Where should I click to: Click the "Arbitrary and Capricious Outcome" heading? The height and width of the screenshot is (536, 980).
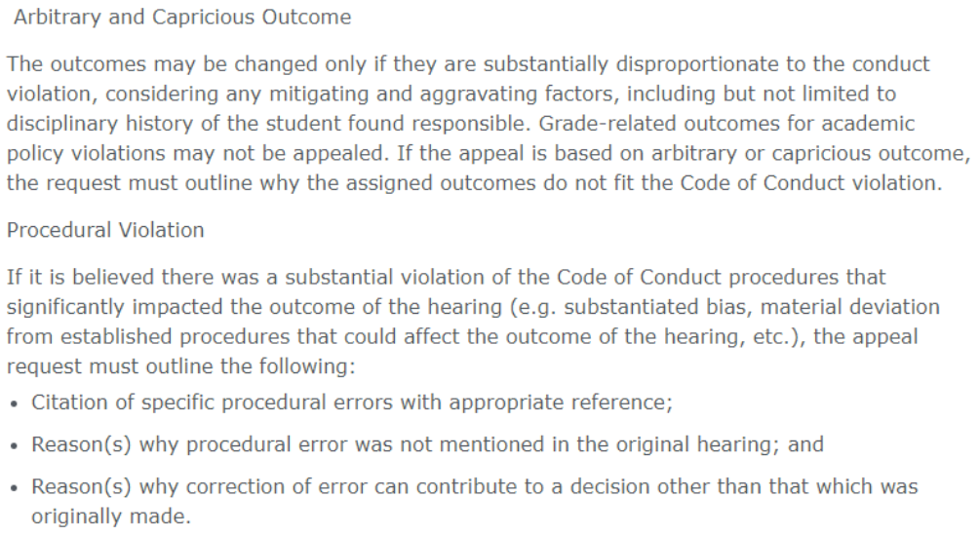click(x=182, y=19)
